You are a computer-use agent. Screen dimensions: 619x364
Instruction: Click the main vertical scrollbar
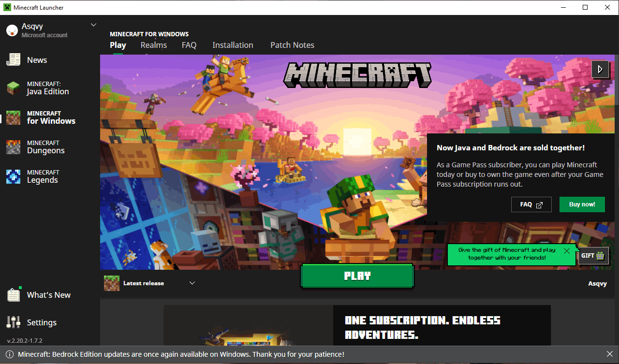click(617, 80)
